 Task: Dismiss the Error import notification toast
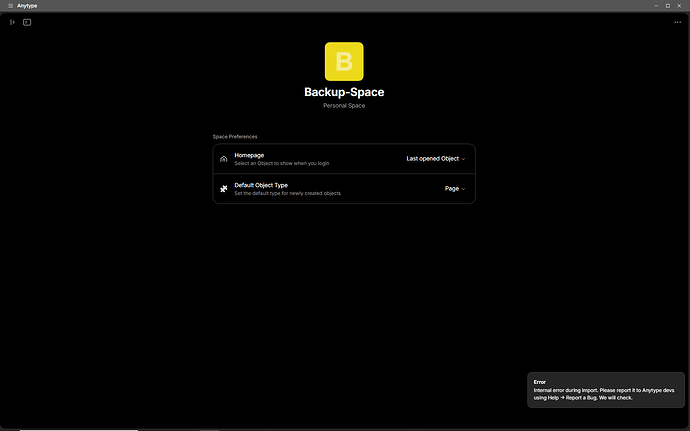click(x=606, y=390)
